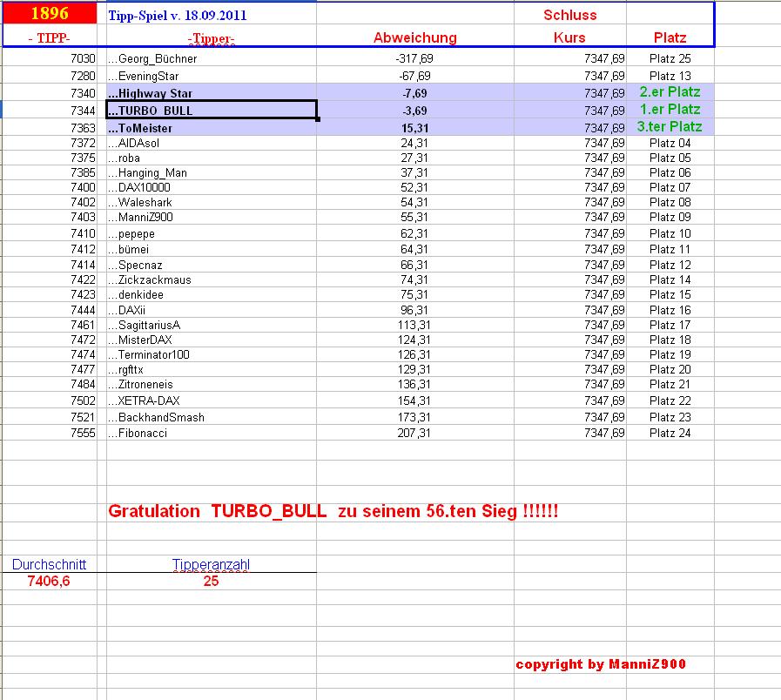781x700 pixels.
Task: Click the Platz 10 cell
Action: pos(670,233)
